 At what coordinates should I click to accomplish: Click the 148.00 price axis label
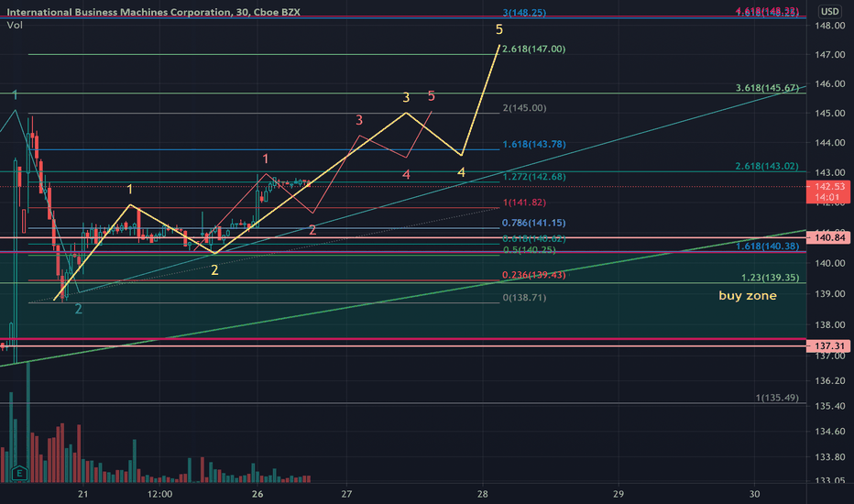[830, 26]
